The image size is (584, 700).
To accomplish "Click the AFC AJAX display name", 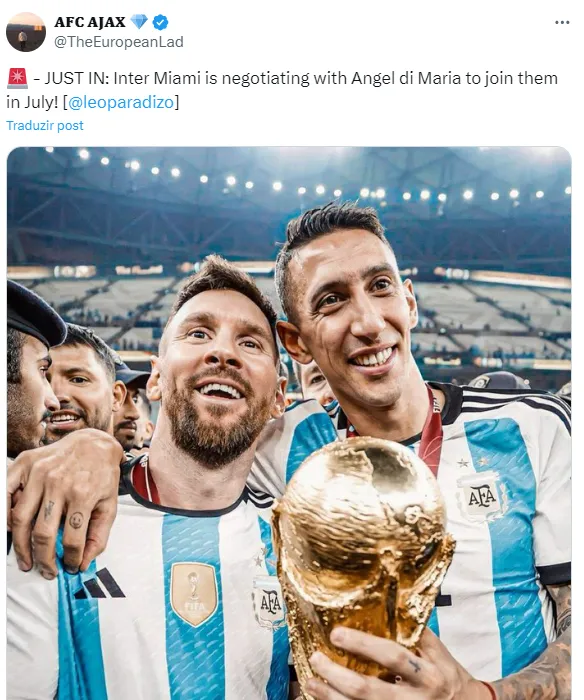I will [90, 22].
